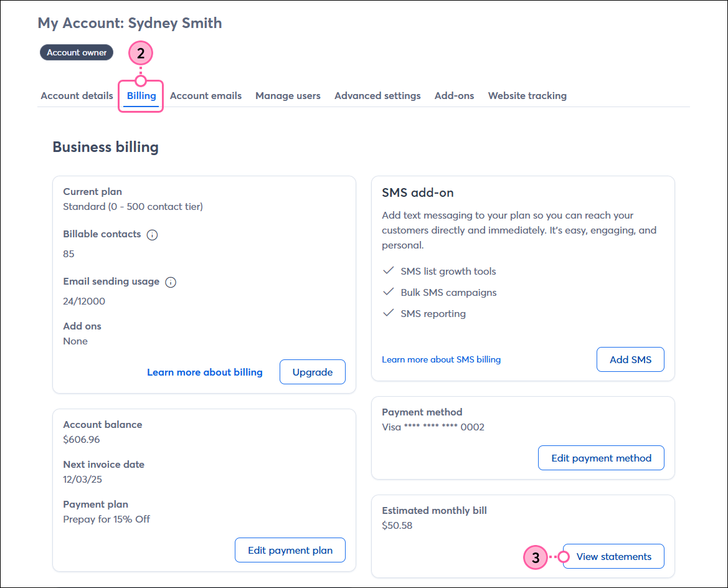Open the Manage users tab
This screenshot has width=728, height=588.
[288, 95]
